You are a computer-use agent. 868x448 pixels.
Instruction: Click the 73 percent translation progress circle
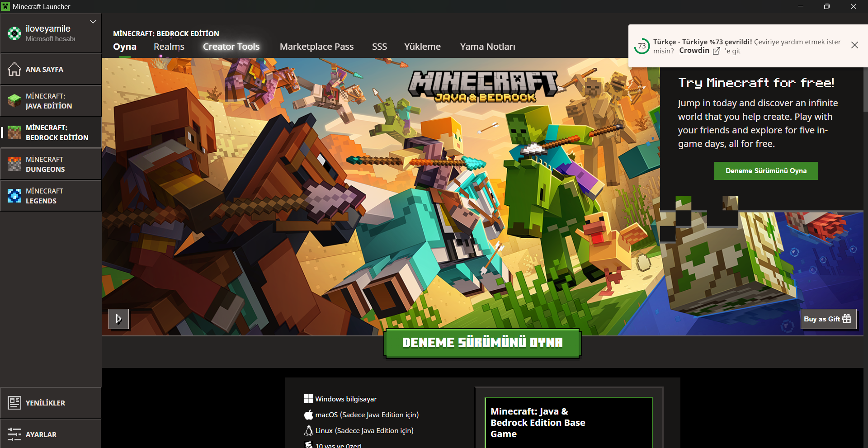click(642, 46)
